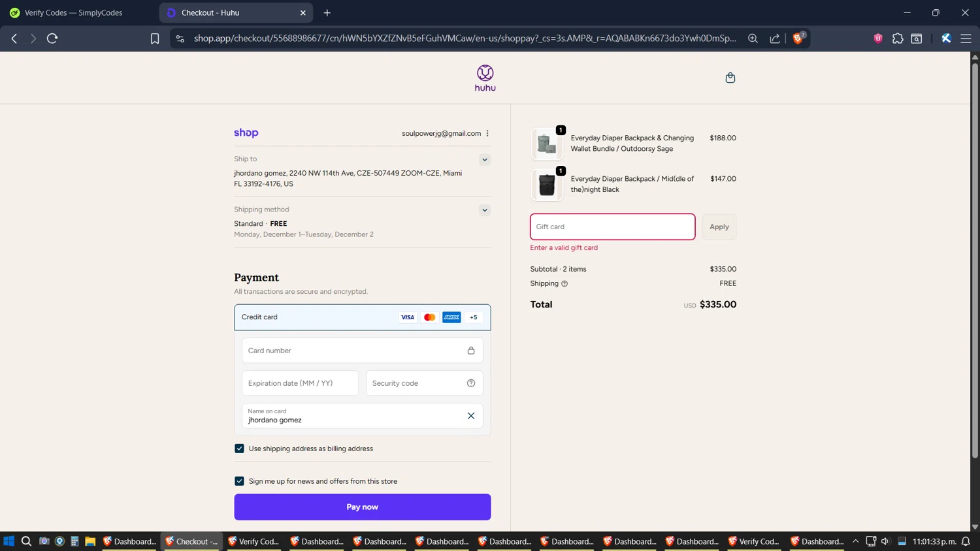Image resolution: width=980 pixels, height=551 pixels.
Task: Click the Enter a valid gift card message
Action: 564,247
